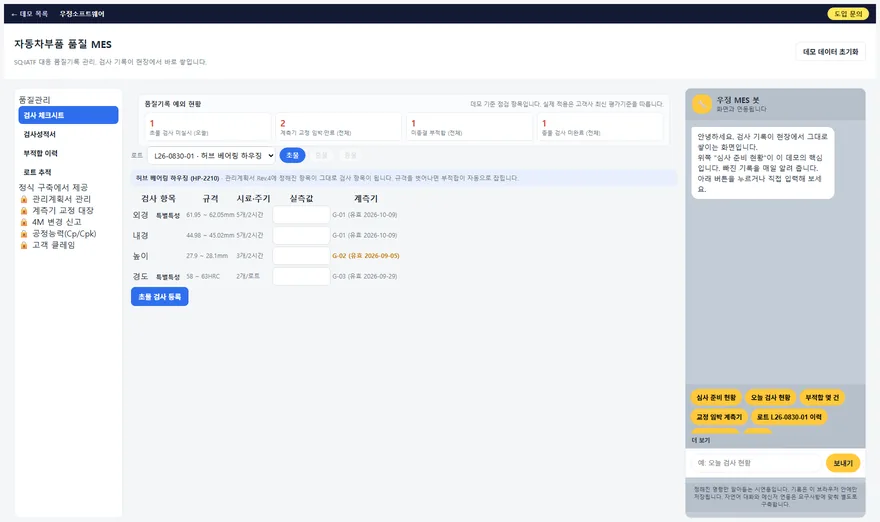This screenshot has width=880, height=522.
Task: Click the 도입 문의 button
Action: pos(848,13)
